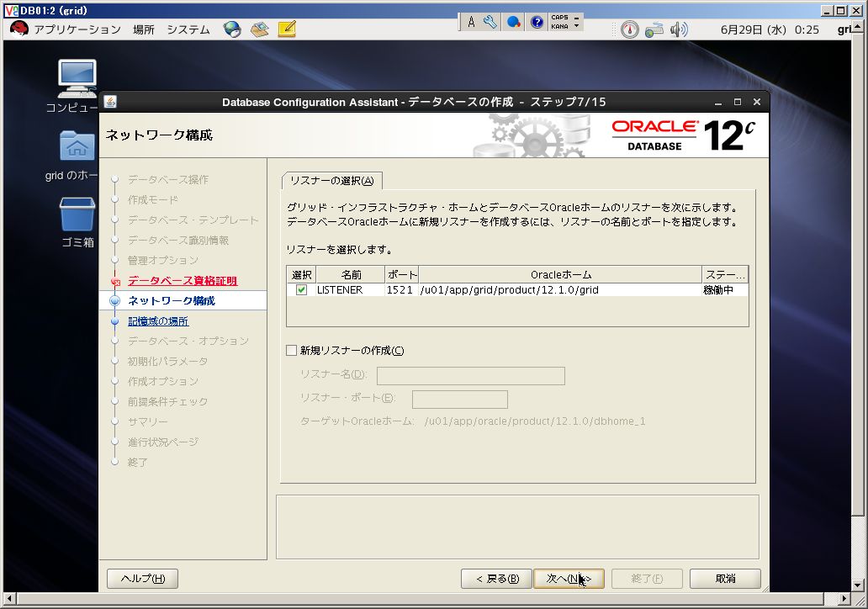Click the note-taking pencil icon in panel

point(287,29)
